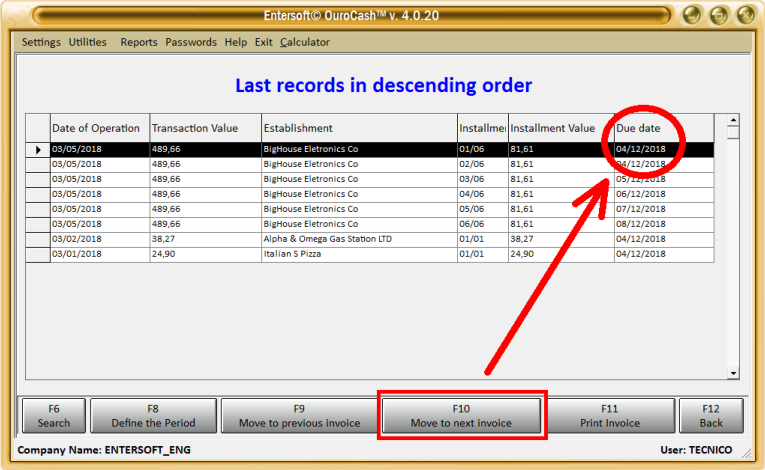Open the Passwords menu
Viewport: 765px width, 470px height.
point(191,42)
